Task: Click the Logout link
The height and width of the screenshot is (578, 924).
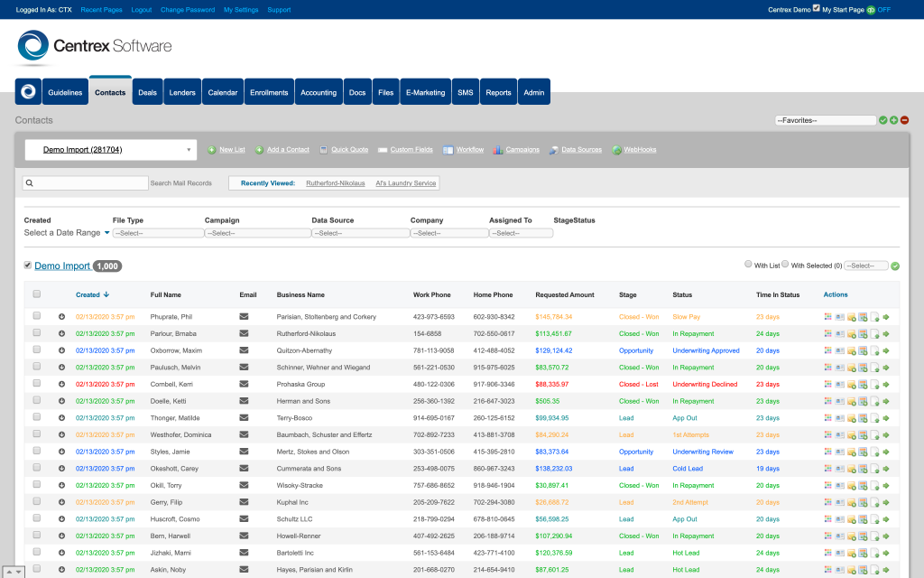Action: click(142, 10)
